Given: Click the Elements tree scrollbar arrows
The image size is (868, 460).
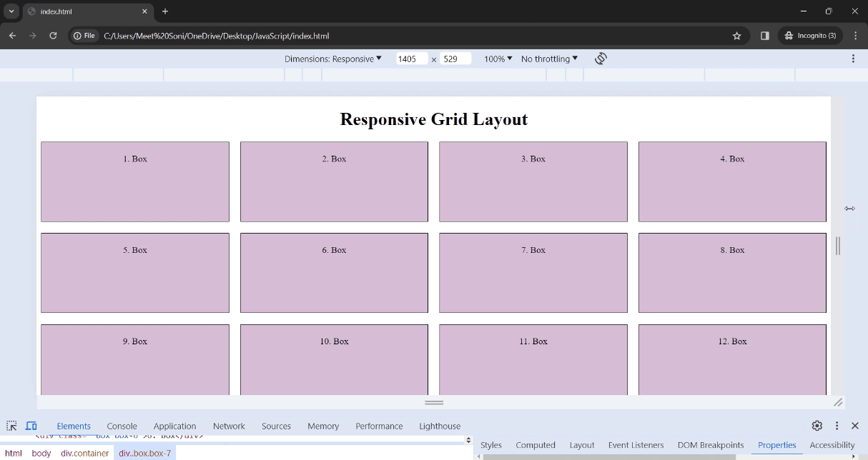Looking at the screenshot, I should coord(468,440).
